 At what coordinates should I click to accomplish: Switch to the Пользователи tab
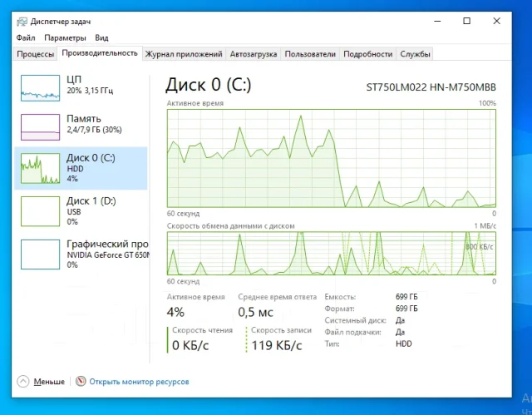[x=310, y=54]
